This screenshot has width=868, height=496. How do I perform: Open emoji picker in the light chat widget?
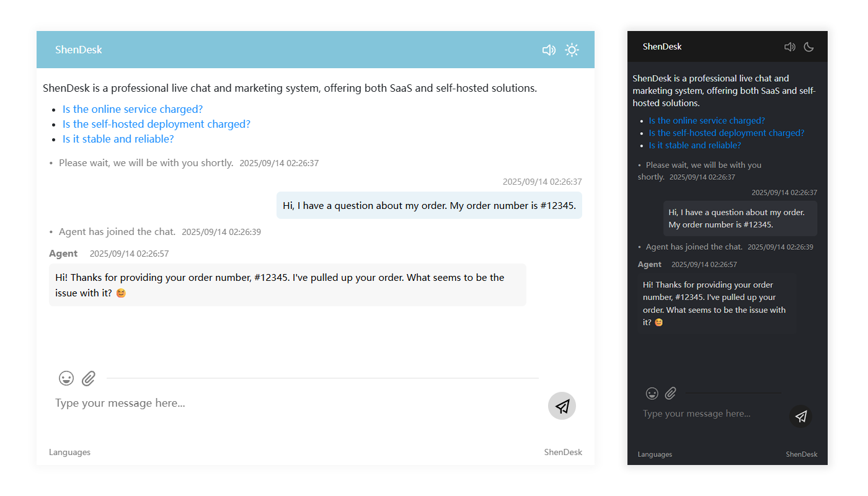[x=66, y=378]
